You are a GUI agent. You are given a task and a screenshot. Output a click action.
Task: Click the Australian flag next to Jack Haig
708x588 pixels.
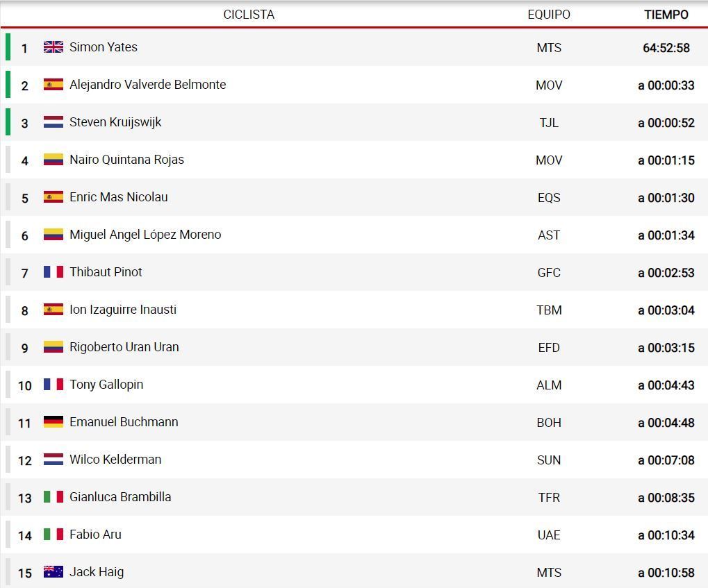tap(53, 572)
